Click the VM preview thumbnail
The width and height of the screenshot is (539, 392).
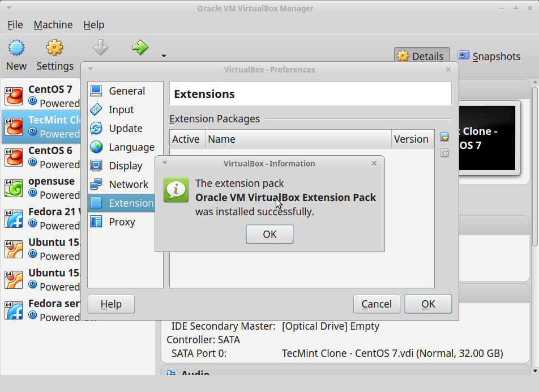(487, 138)
